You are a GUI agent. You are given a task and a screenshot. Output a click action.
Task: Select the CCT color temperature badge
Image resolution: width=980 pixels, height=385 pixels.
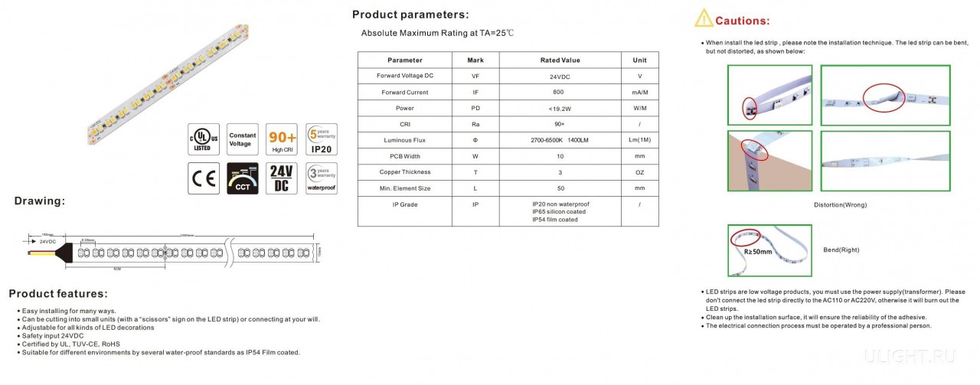pyautogui.click(x=243, y=178)
